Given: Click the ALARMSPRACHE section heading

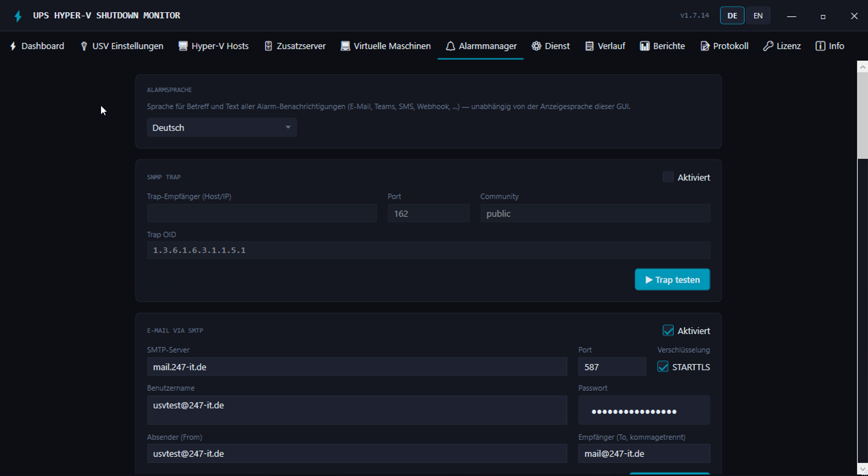Looking at the screenshot, I should coord(169,90).
